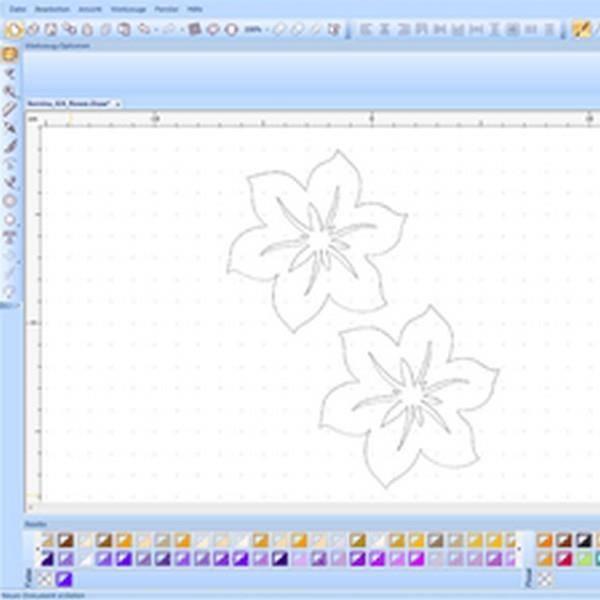Expand the zoom percentage dropdown
This screenshot has height=600, width=600.
[267, 29]
